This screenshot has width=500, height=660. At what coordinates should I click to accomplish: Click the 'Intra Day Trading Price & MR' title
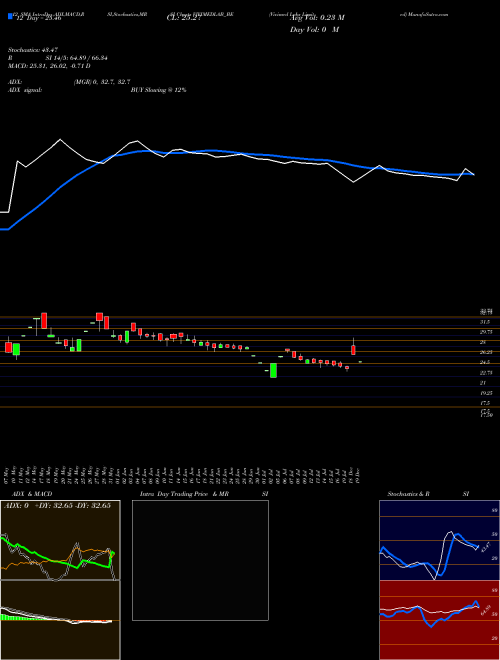point(184,494)
